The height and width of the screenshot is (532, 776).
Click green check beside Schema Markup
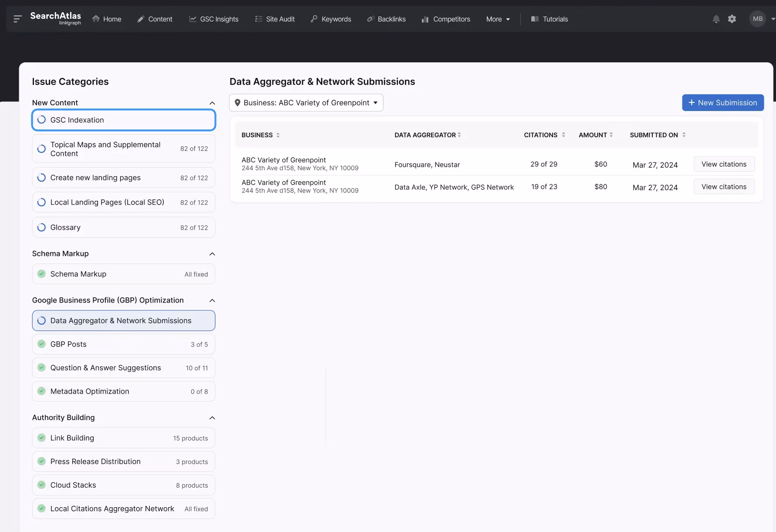pos(41,274)
